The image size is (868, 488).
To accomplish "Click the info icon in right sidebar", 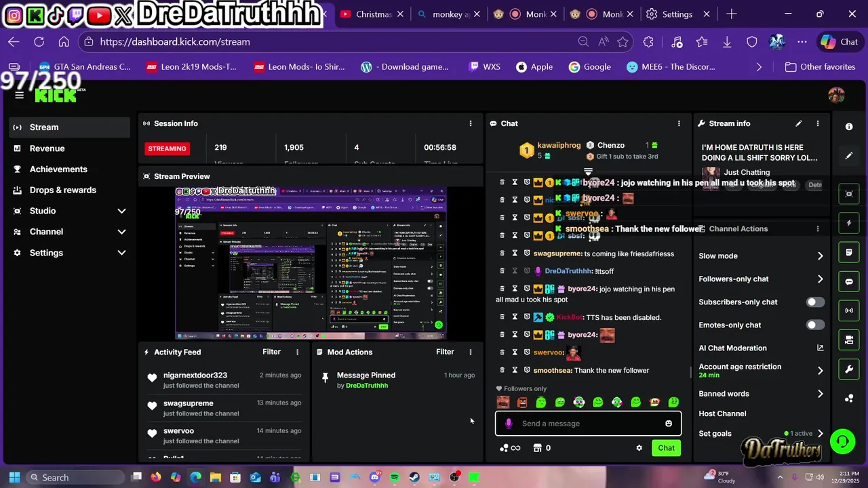I will click(849, 127).
